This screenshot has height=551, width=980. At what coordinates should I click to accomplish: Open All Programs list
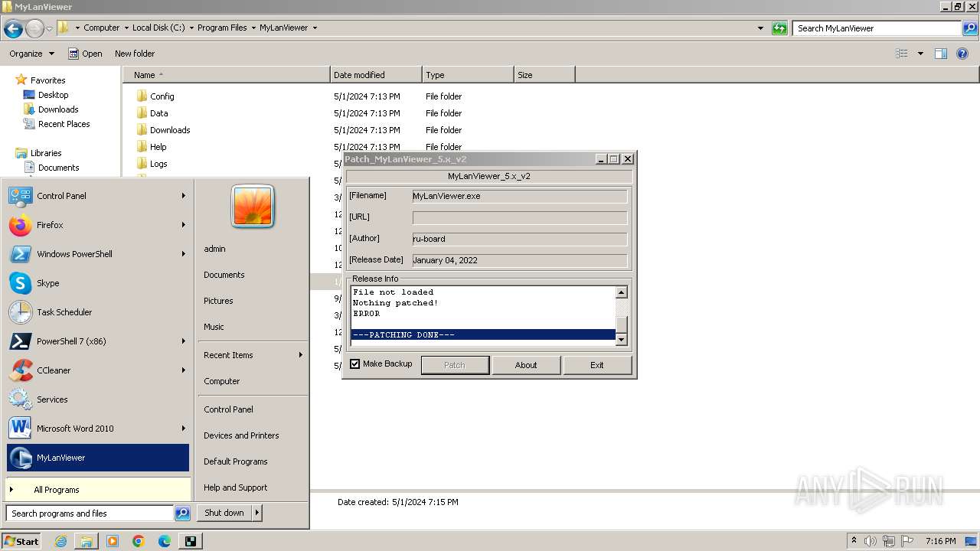coord(98,490)
